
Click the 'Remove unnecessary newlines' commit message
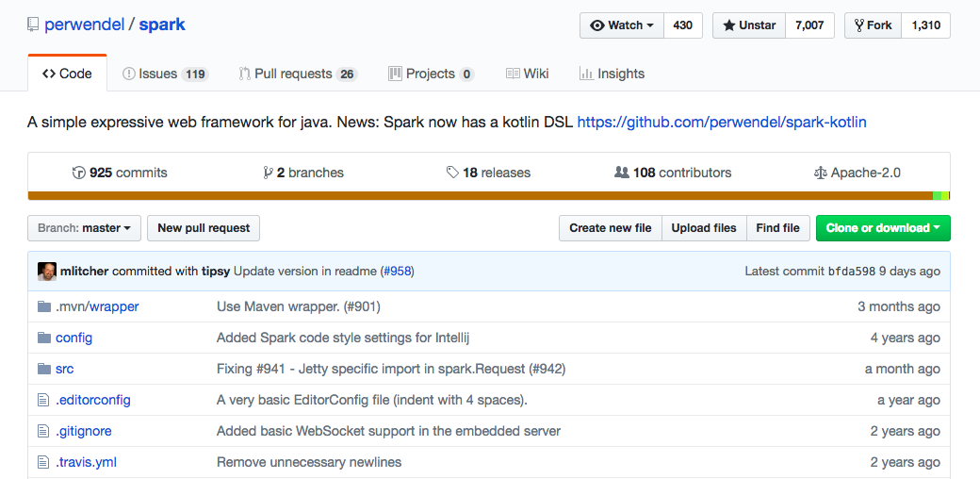tap(309, 462)
